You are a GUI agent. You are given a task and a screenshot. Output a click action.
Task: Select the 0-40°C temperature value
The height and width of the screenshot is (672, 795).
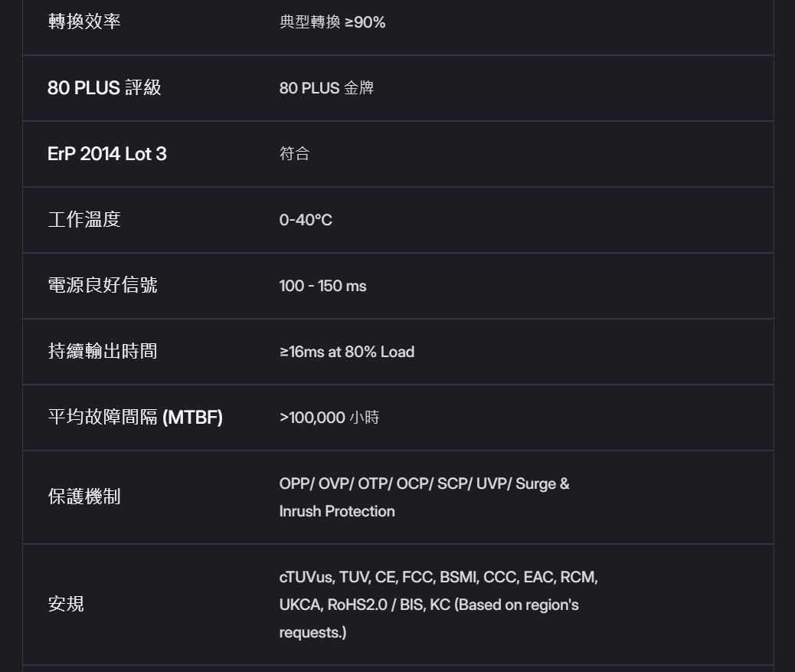click(x=306, y=220)
